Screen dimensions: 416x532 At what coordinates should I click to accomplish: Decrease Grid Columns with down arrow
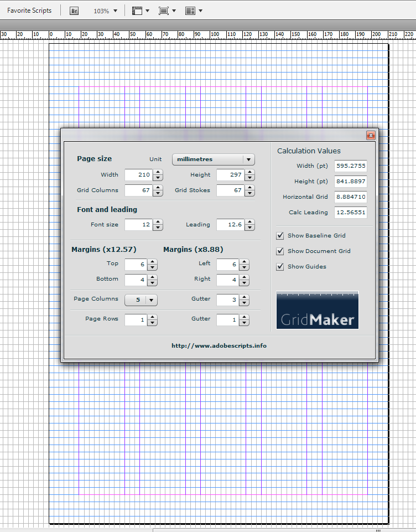[158, 193]
